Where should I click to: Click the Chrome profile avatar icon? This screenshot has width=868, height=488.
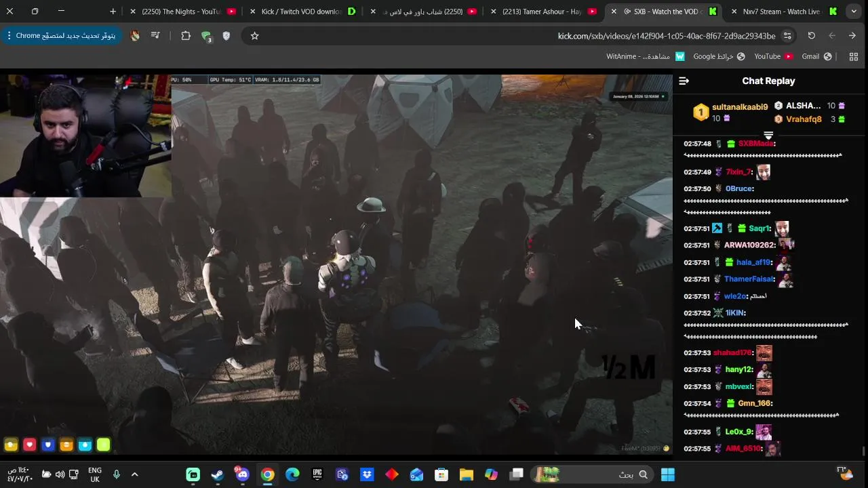pos(135,36)
